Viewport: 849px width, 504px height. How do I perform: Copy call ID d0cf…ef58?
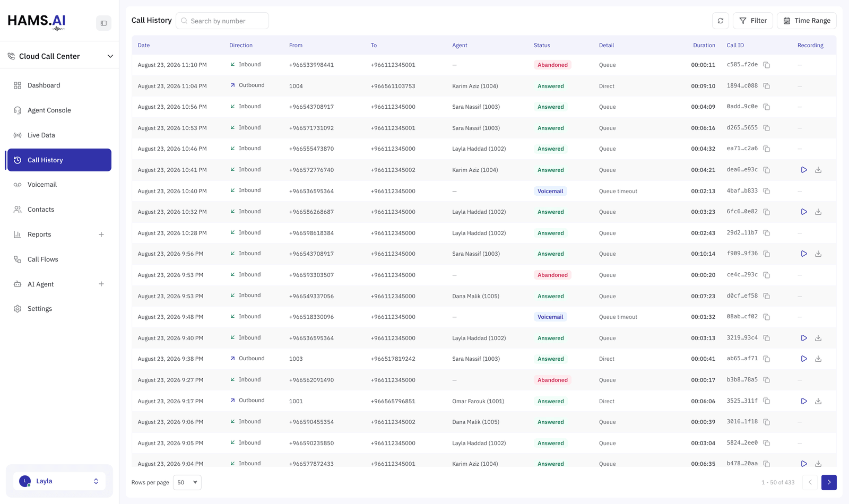(x=767, y=296)
